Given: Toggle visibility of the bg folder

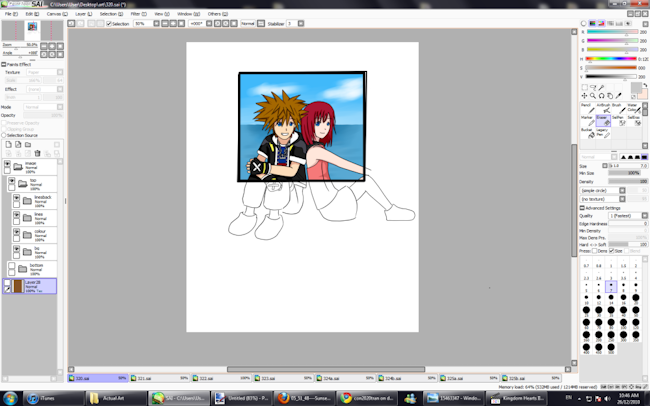Looking at the screenshot, I should pyautogui.click(x=16, y=249).
